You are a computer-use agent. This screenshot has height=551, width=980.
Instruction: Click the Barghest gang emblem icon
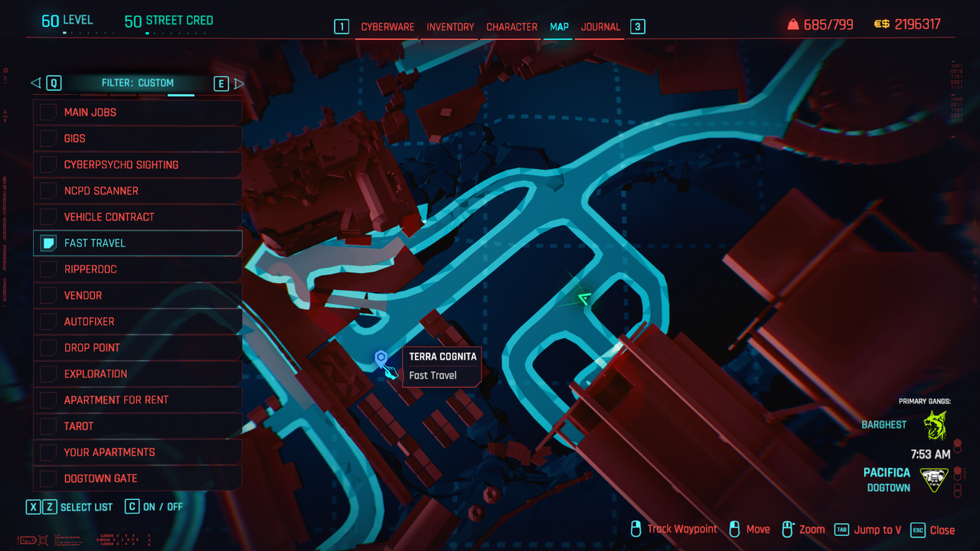tap(935, 425)
